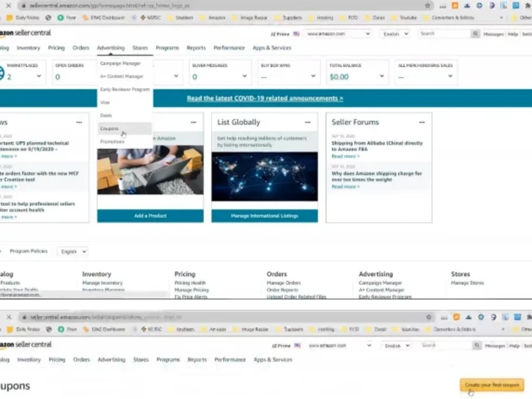Expand the Buy Box Wins summary chevron

[313, 76]
